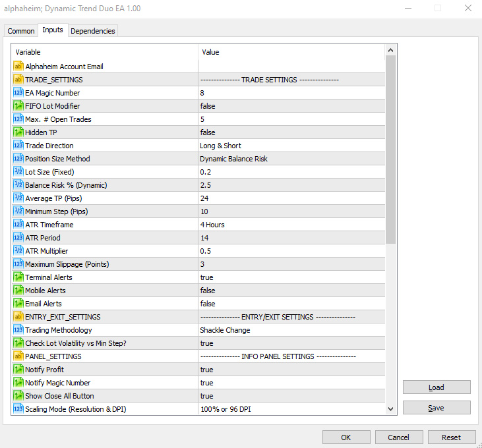Image resolution: width=482 pixels, height=448 pixels.
Task: Click the boolean icon beside Terminal Alerts
Action: (x=18, y=277)
